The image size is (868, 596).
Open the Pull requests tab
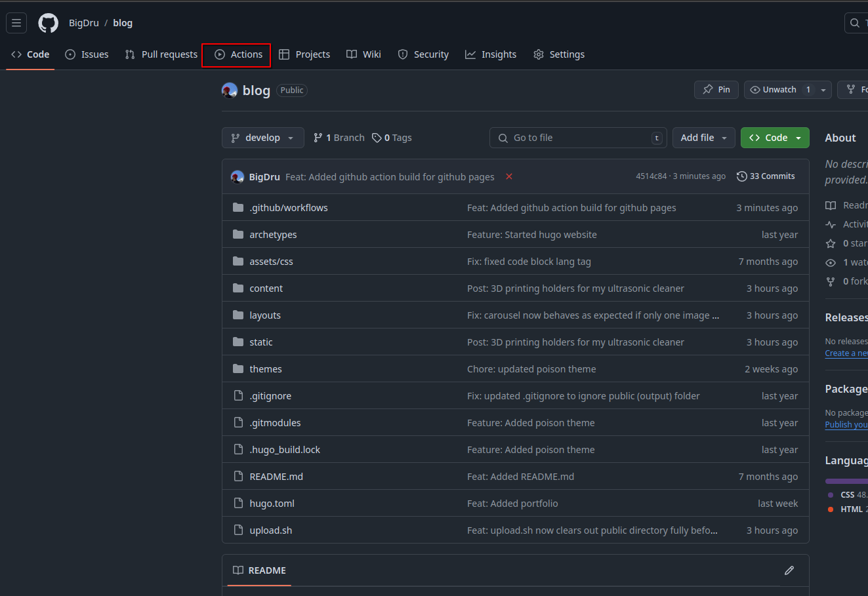pyautogui.click(x=161, y=54)
